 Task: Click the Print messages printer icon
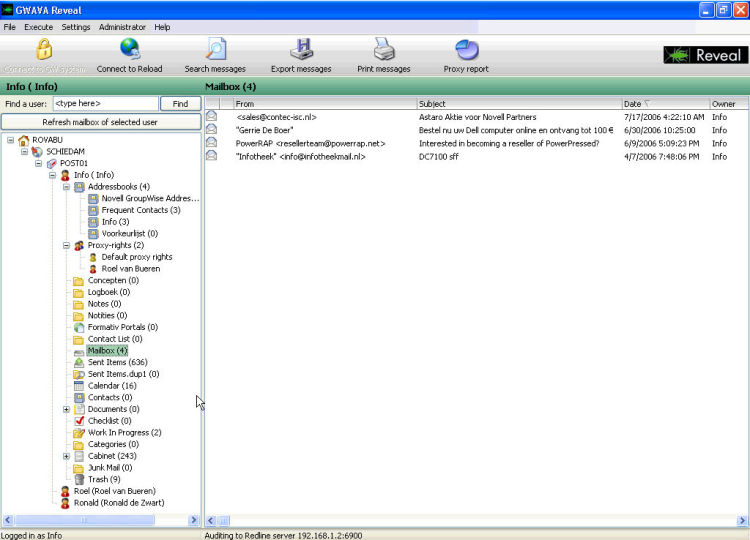click(x=384, y=49)
